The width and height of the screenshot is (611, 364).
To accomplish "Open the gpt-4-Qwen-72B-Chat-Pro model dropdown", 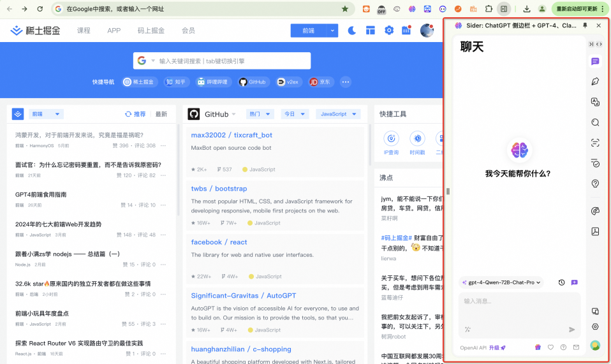I will 501,282.
